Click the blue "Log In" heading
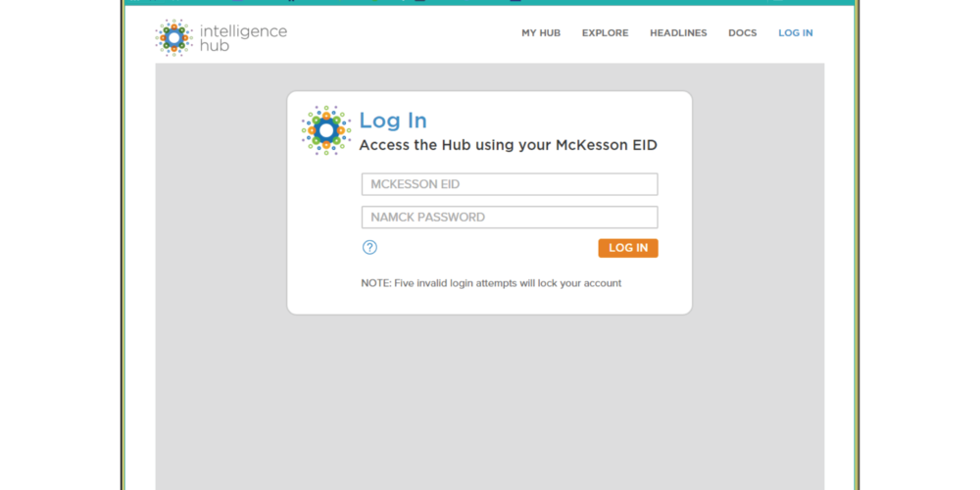Viewport: 980px width, 490px height. 393,121
